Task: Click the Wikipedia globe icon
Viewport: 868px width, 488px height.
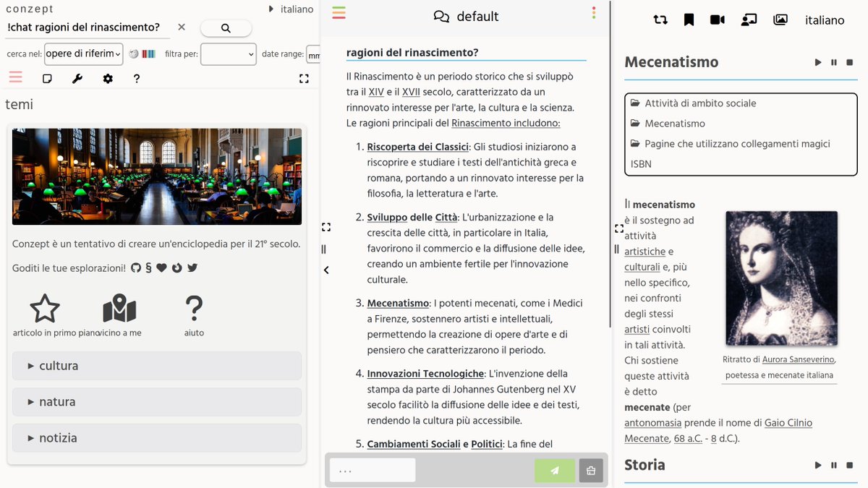Action: coord(134,53)
